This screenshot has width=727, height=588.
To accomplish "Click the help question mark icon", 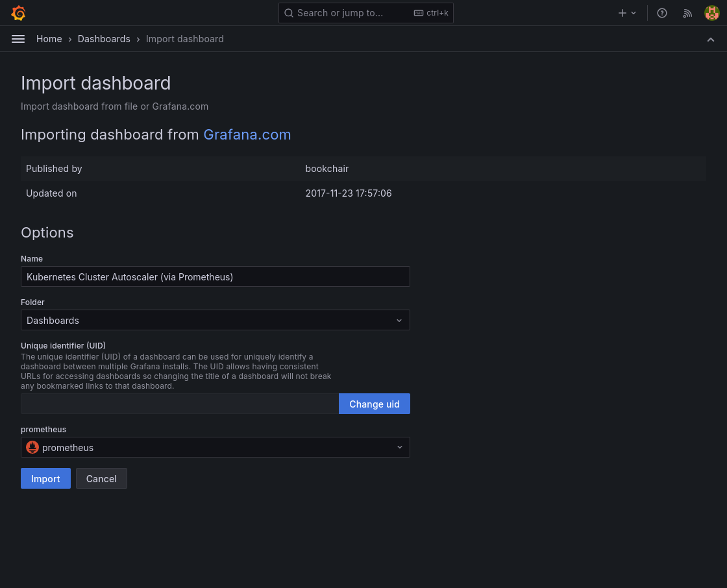I will click(662, 13).
